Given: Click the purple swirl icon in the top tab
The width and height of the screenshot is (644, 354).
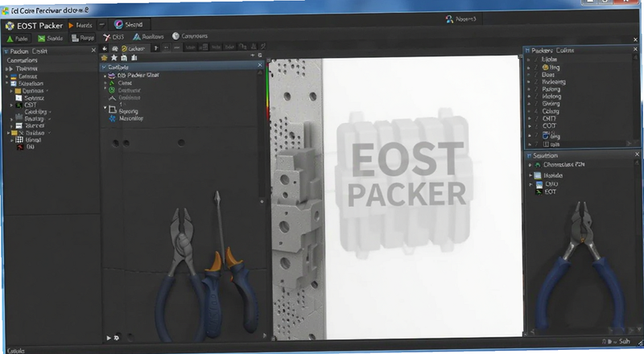Looking at the screenshot, I should [x=118, y=25].
